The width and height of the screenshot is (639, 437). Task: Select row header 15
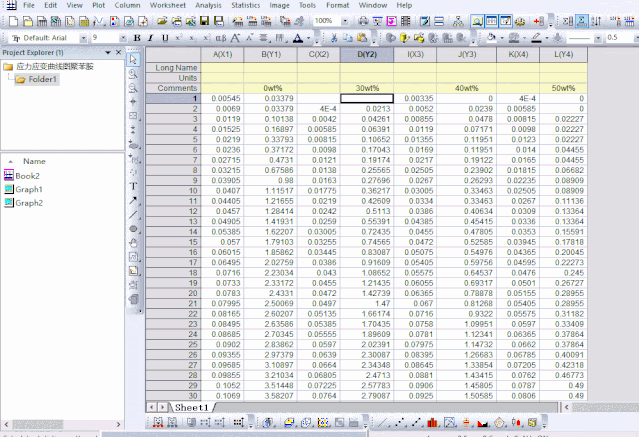coord(173,242)
